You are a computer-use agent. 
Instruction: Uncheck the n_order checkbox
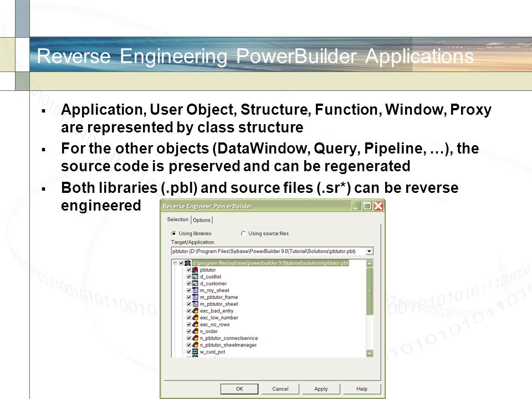[x=189, y=331]
